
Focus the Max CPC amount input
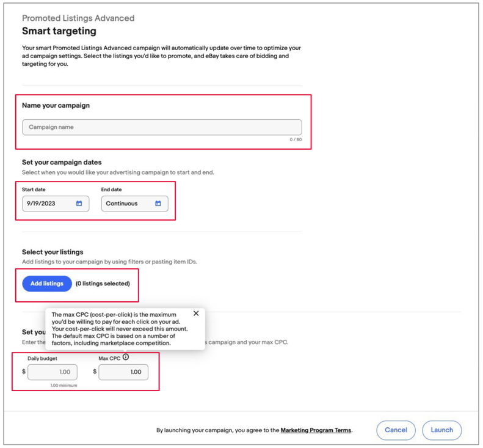coord(123,372)
